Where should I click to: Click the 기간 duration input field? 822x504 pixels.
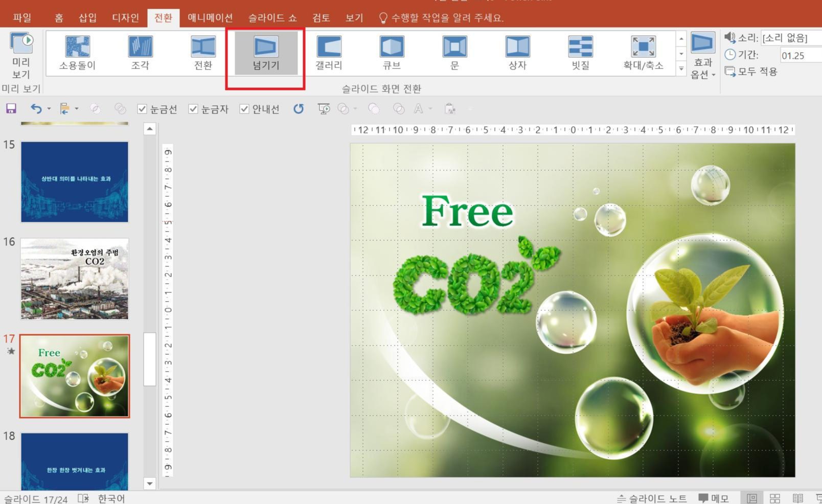801,55
